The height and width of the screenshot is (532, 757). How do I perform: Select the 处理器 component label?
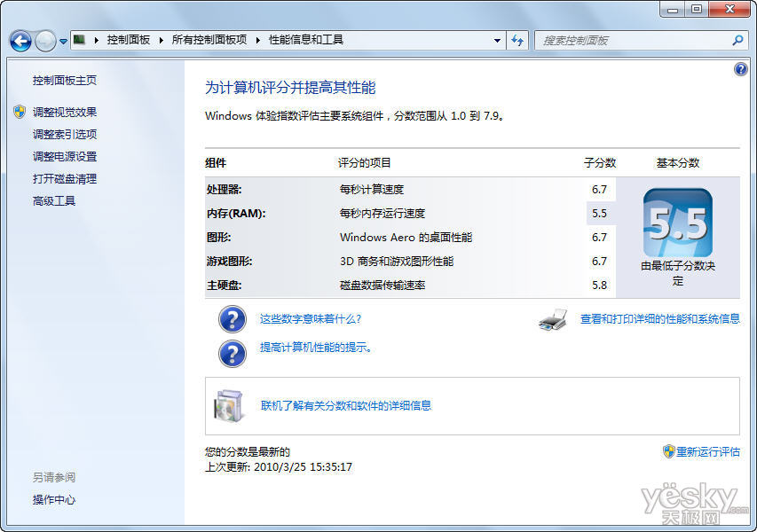pos(224,190)
